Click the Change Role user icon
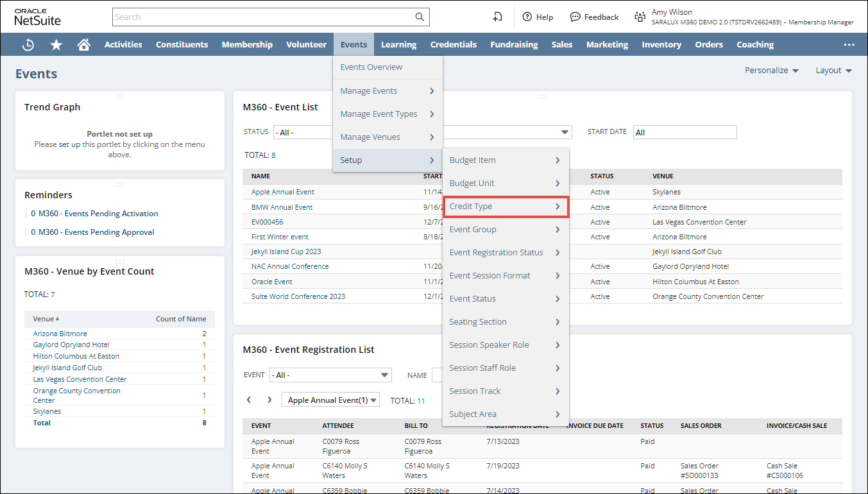 pos(640,17)
